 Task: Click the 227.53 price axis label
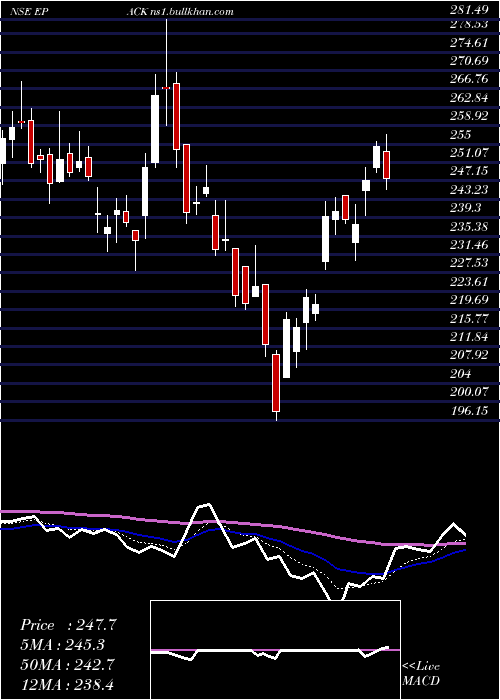click(x=469, y=263)
